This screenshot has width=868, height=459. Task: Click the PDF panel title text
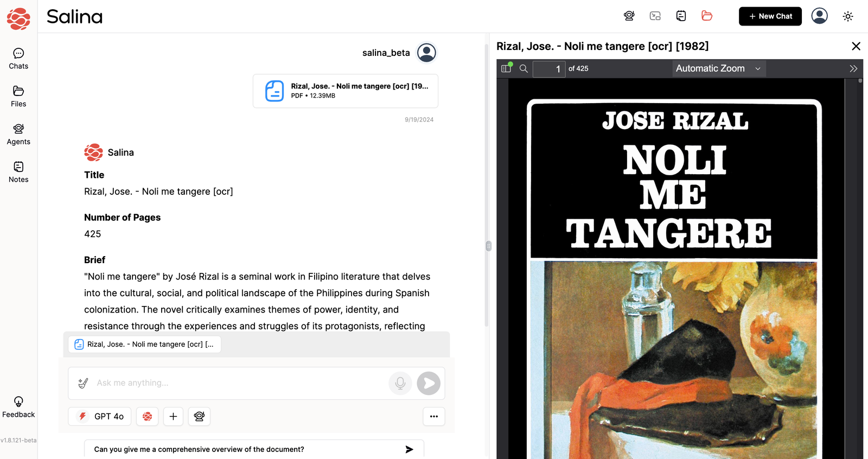coord(602,46)
